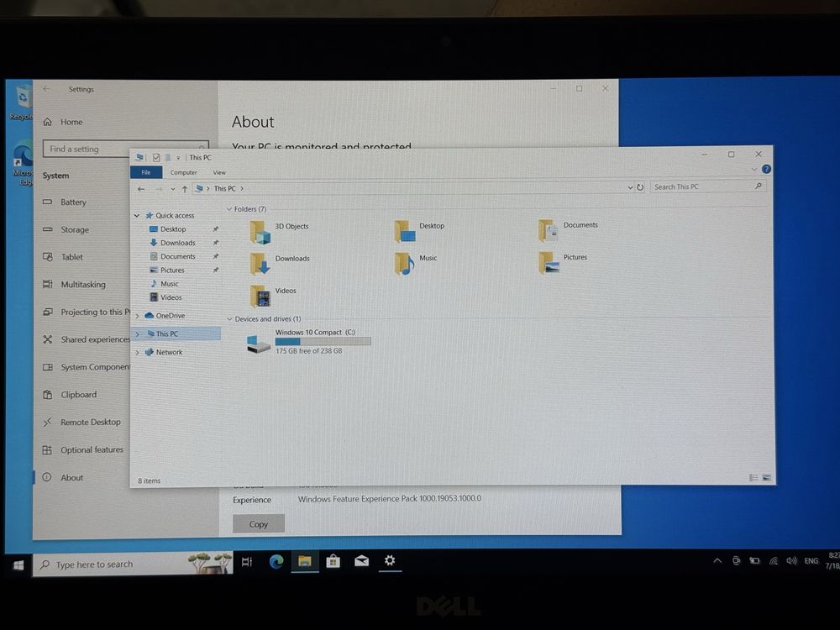Click the Back arrow in File Explorer
This screenshot has height=630, width=840.
(x=141, y=189)
